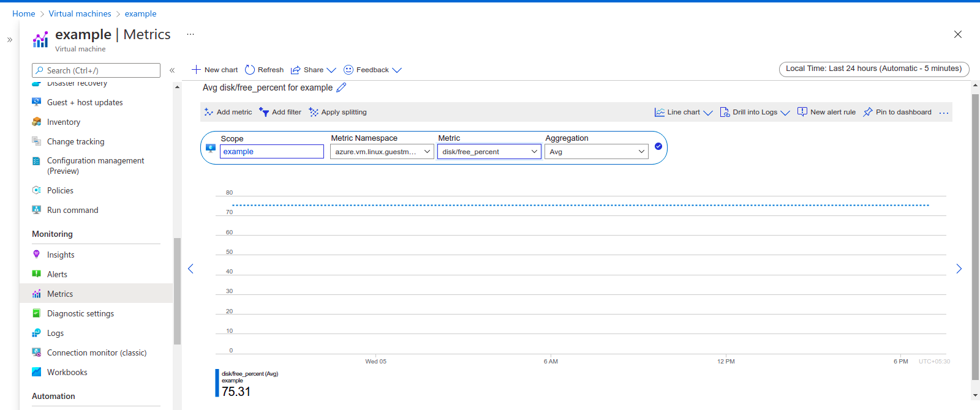980x410 pixels.
Task: Open the header ellipsis next to Metrics title
Action: (x=190, y=34)
